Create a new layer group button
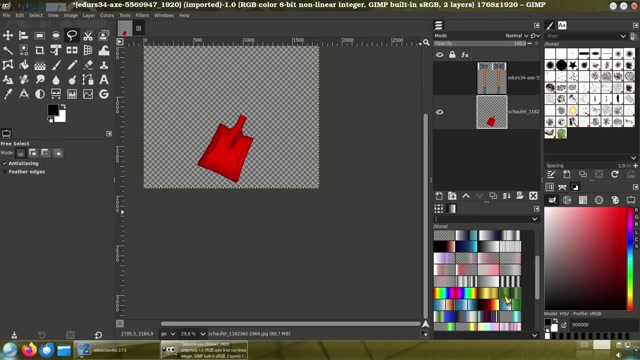 452,196
